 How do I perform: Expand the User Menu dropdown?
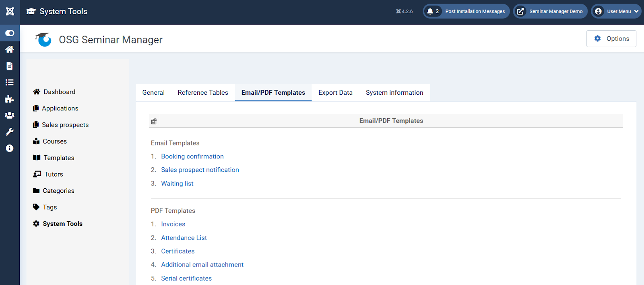(616, 11)
